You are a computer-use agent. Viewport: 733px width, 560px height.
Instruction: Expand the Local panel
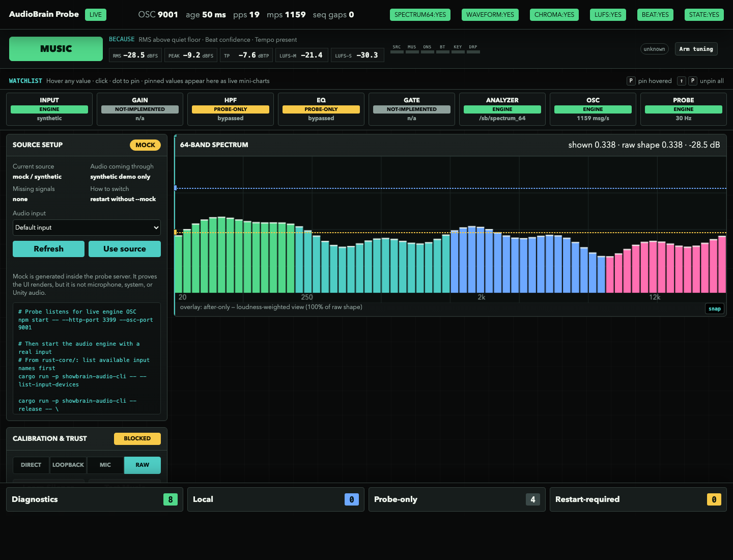[x=276, y=499]
